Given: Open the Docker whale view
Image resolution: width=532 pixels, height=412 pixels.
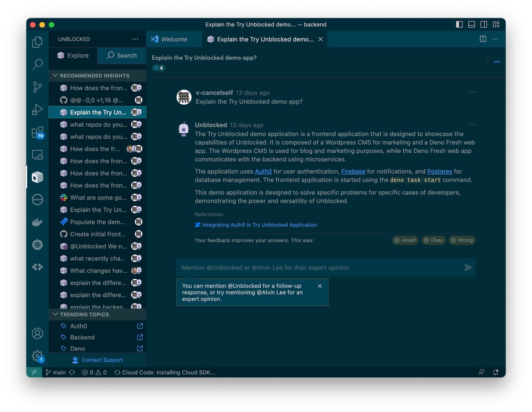Looking at the screenshot, I should coord(37,222).
